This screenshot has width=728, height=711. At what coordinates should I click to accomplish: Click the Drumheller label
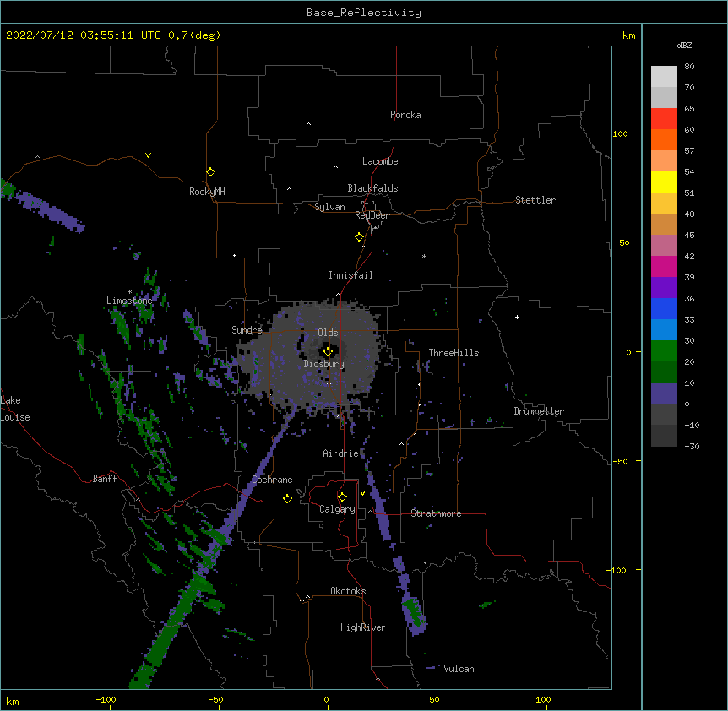(x=539, y=411)
